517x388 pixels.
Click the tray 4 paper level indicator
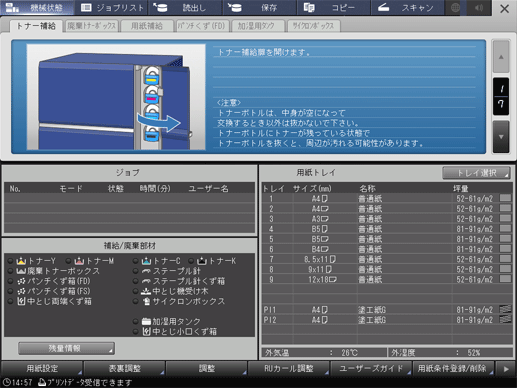(x=505, y=228)
